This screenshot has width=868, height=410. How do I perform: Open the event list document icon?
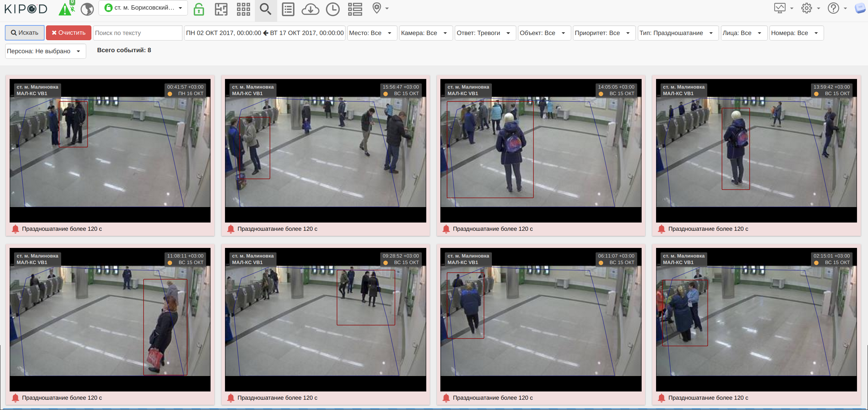click(x=288, y=9)
